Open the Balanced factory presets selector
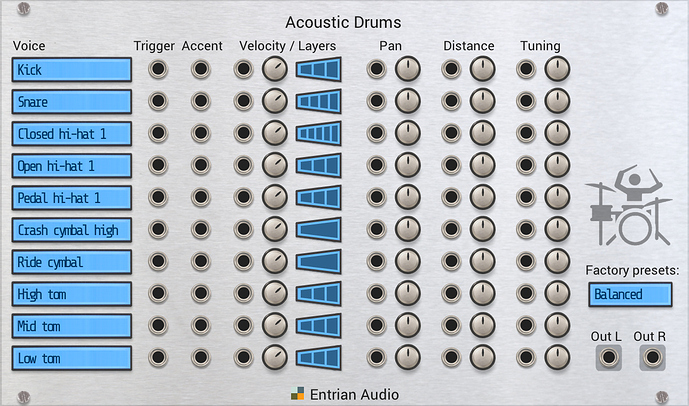This screenshot has width=689, height=406. click(x=630, y=294)
